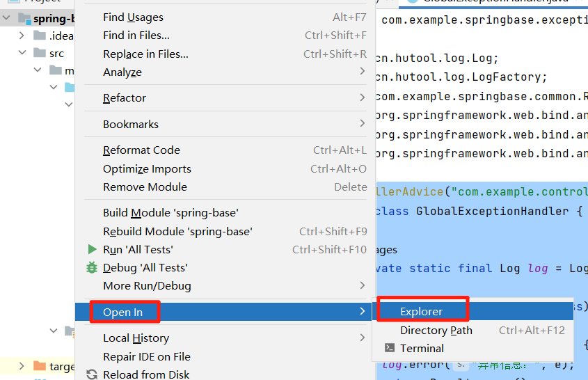Click the orange target folder icon

click(40, 366)
